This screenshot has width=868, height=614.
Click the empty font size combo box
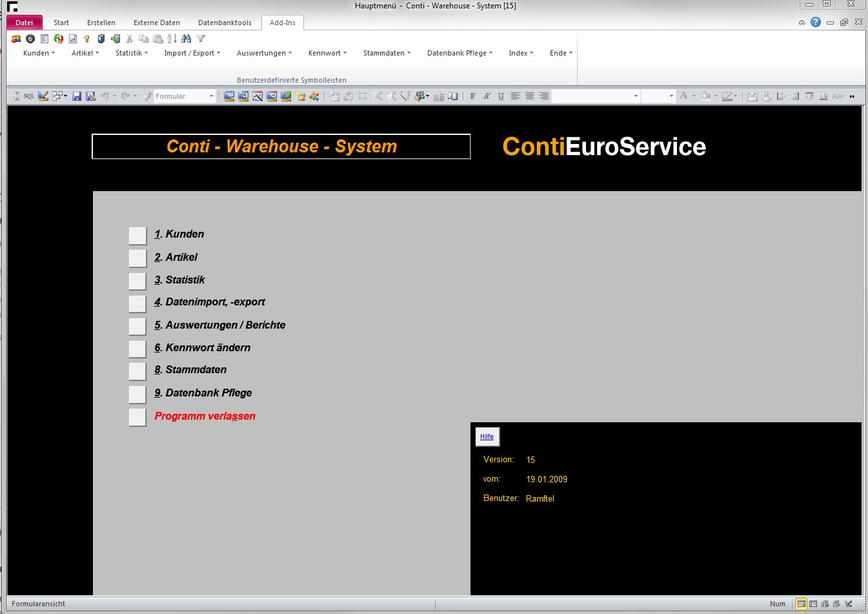coord(658,96)
